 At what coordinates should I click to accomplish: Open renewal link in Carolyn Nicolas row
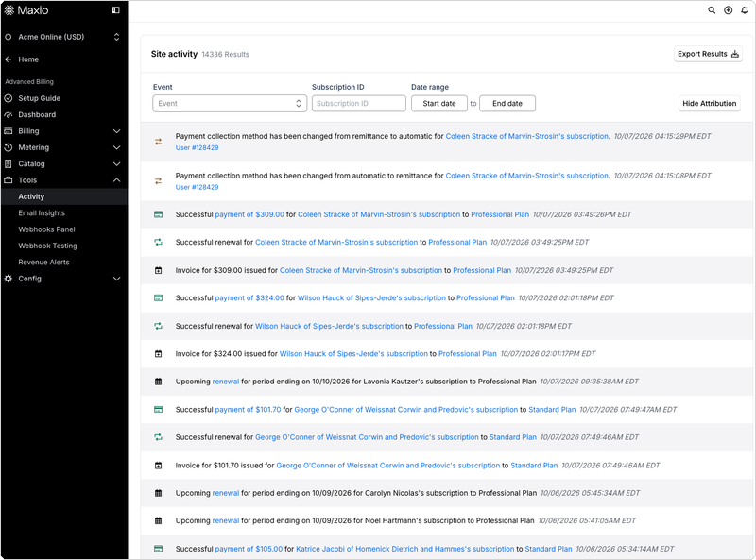tap(226, 493)
